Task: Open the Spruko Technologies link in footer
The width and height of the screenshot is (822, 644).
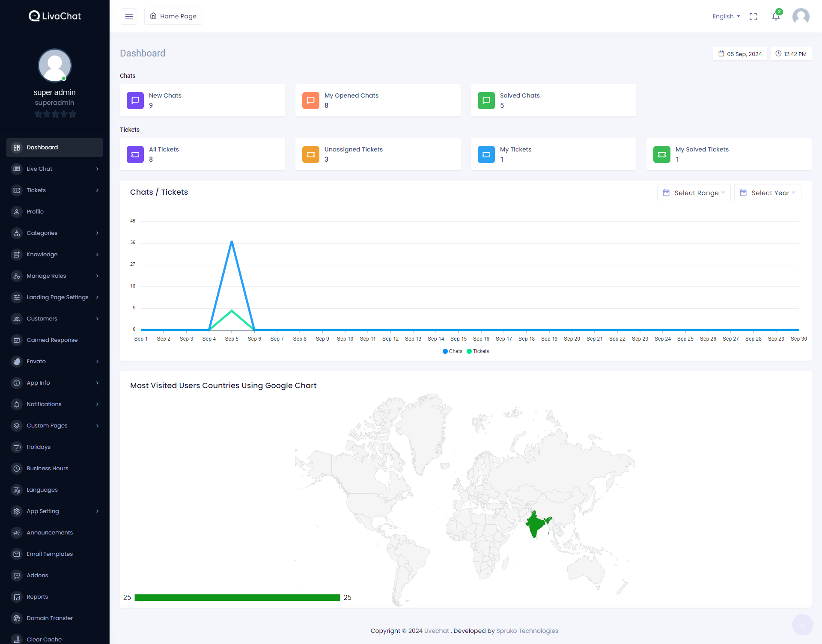Action: (x=527, y=630)
